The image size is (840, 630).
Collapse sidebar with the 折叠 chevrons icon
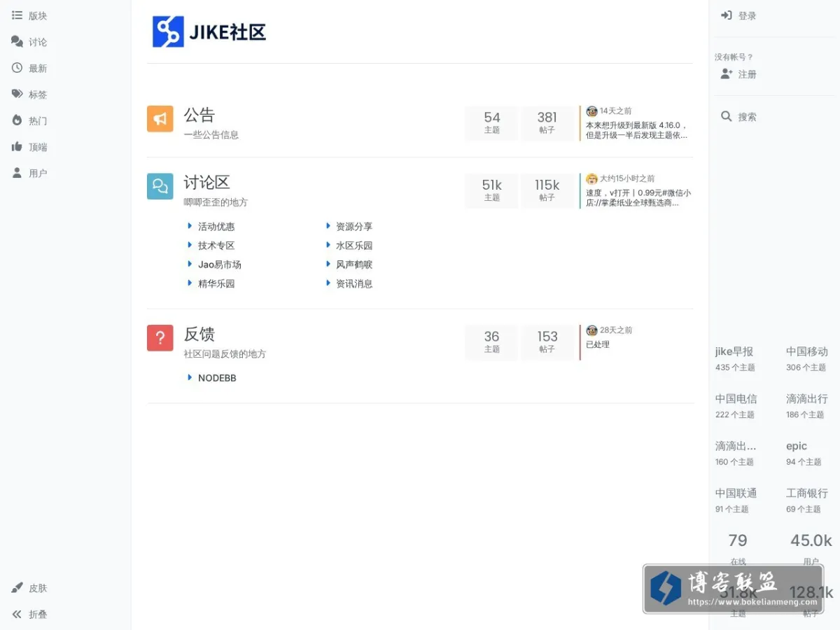point(17,614)
